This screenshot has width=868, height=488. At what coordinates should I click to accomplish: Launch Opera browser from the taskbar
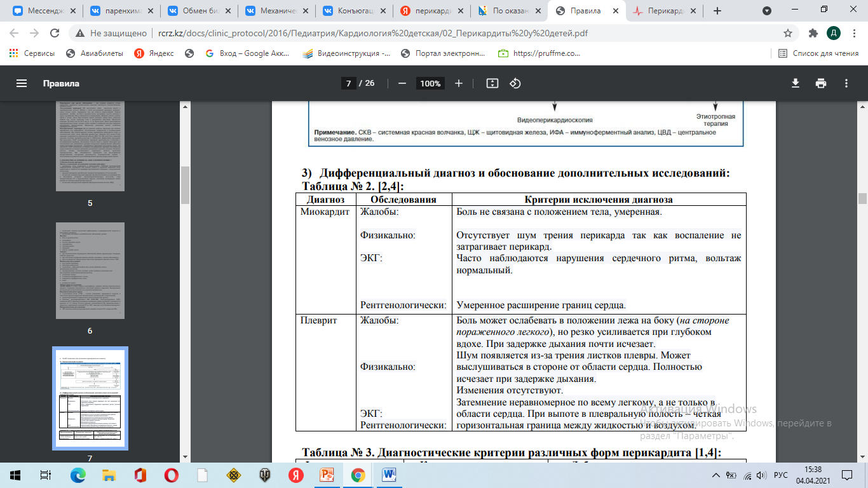pos(172,475)
